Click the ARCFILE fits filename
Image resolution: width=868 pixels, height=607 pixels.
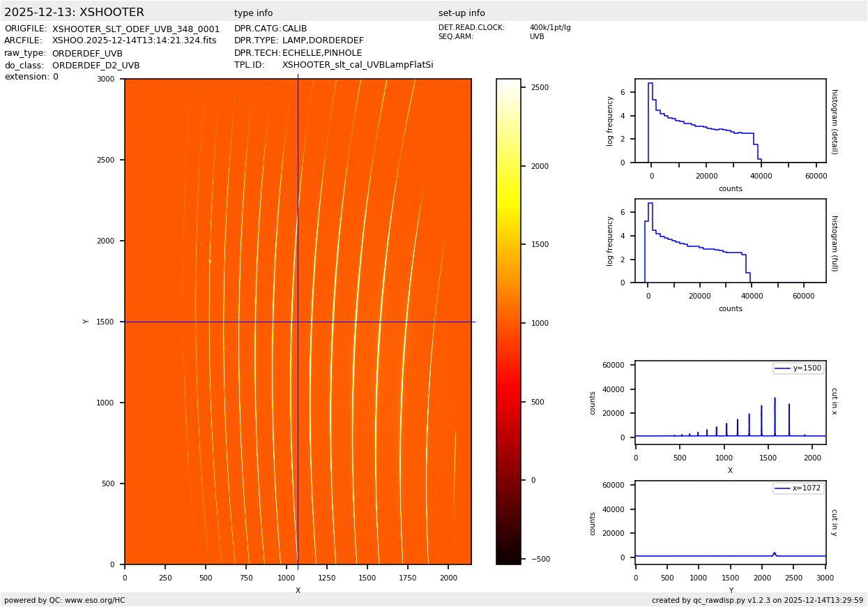(134, 41)
